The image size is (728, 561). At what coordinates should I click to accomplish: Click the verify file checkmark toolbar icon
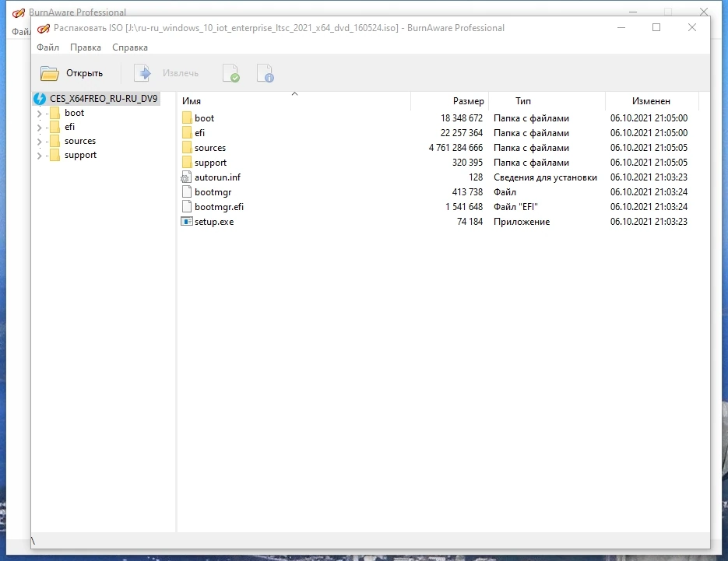231,73
